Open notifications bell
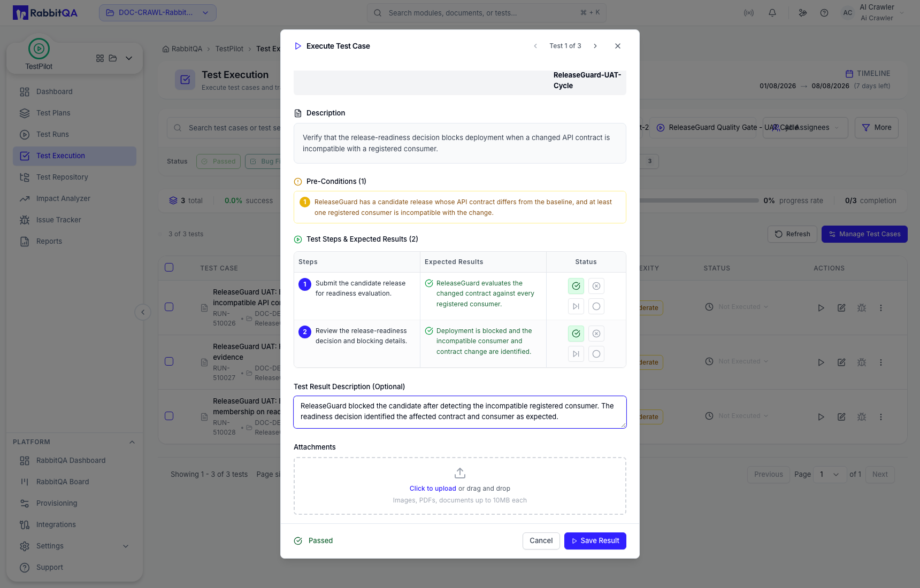Viewport: 920px width, 588px height. 772,13
